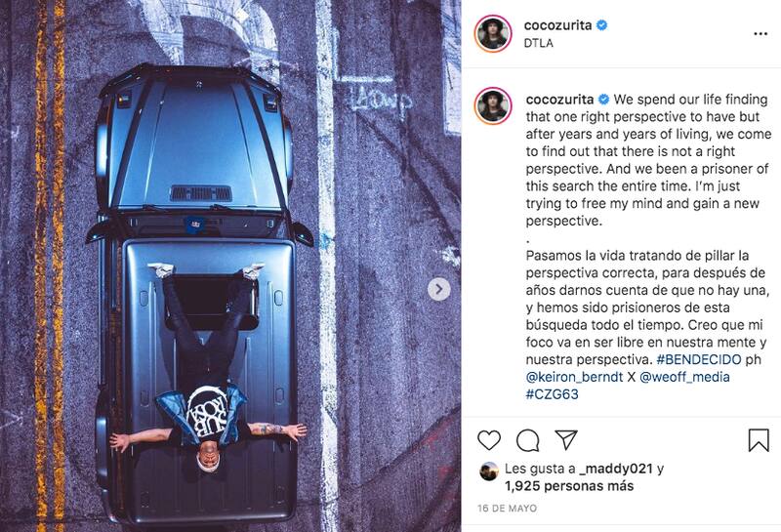Click the cocozurita avatar beside the caption

[x=493, y=105]
